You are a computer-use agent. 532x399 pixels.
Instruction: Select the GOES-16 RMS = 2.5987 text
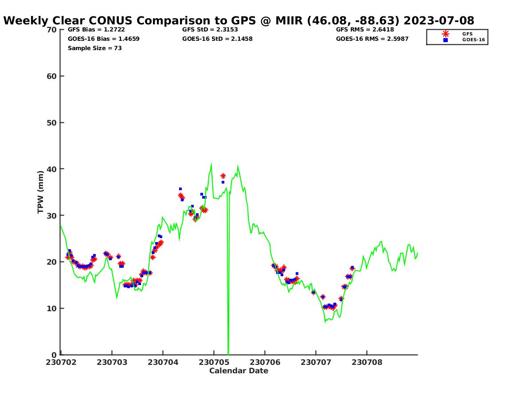point(372,39)
